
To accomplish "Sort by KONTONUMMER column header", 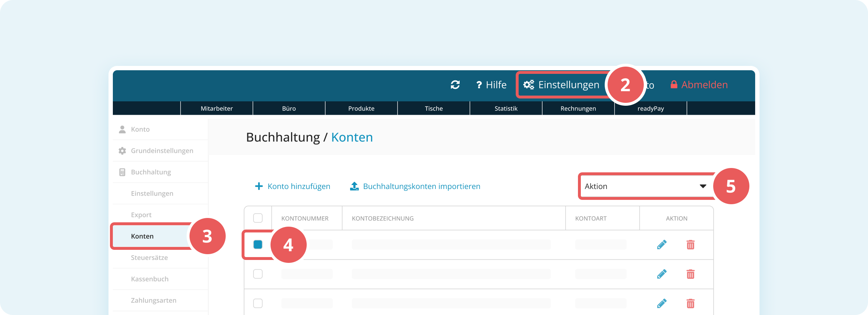I will pyautogui.click(x=305, y=218).
